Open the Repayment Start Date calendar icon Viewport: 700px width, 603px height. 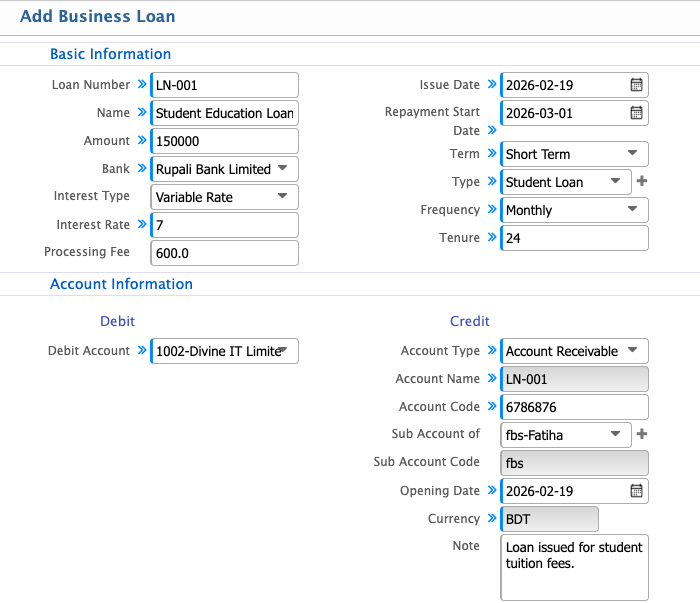pos(636,113)
